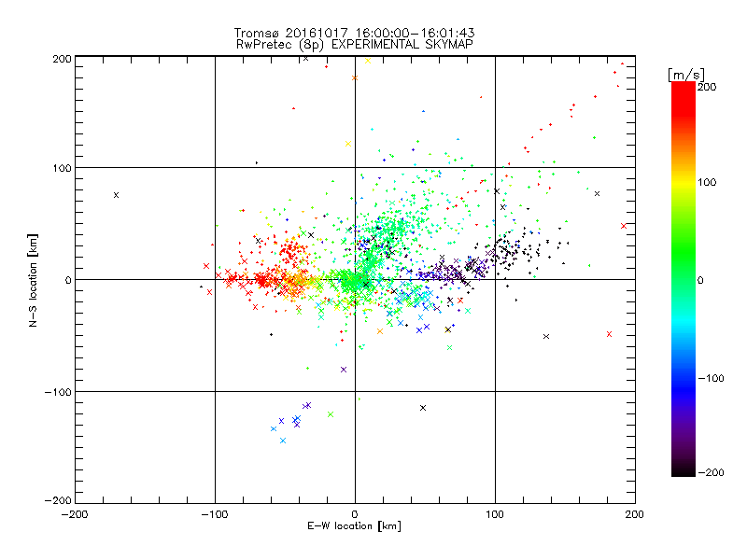Click the '[m/s]' colorbar unit label

tap(686, 75)
